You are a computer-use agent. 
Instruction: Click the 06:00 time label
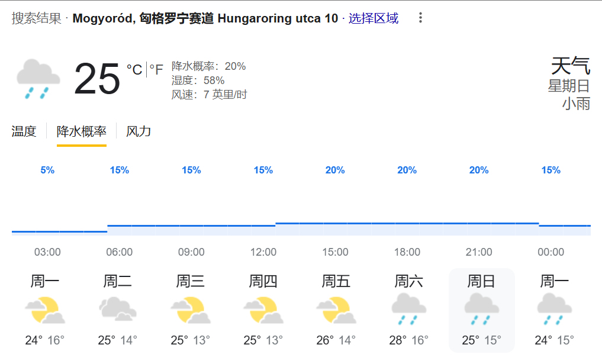click(120, 252)
